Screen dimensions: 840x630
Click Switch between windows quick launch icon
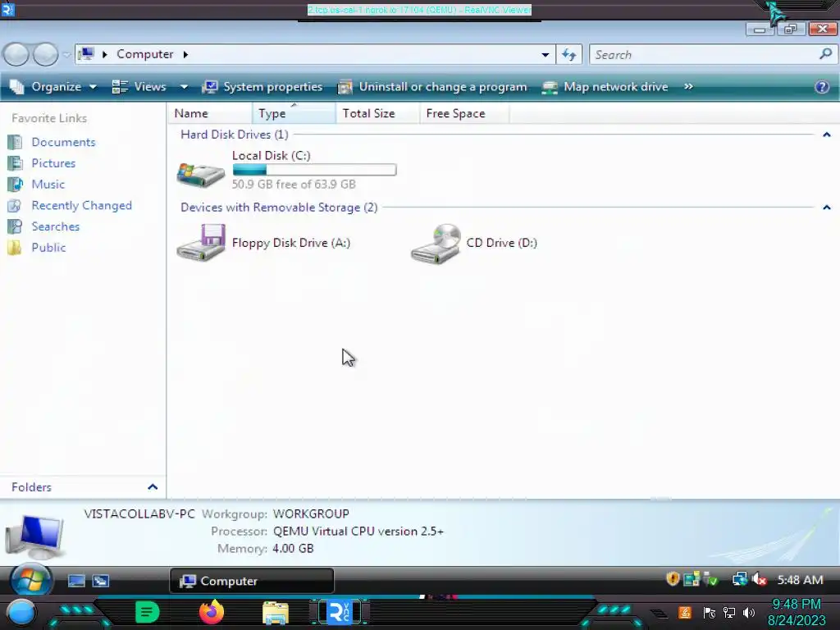coord(101,581)
